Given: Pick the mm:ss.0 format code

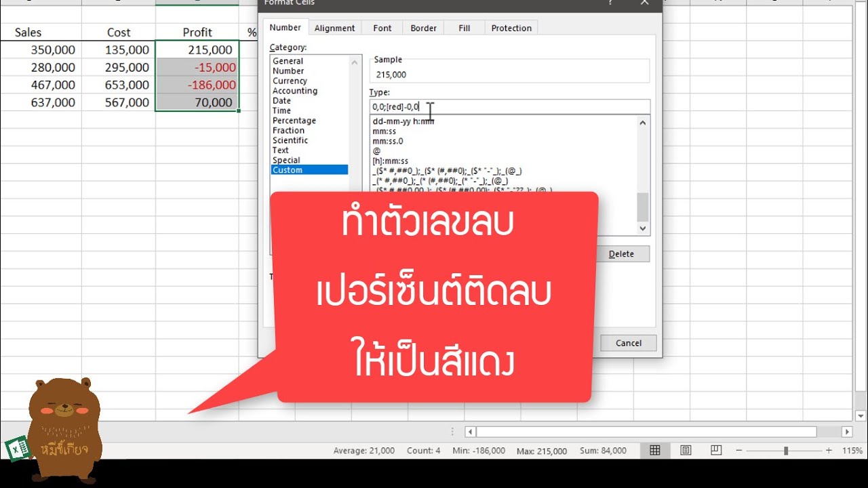Looking at the screenshot, I should 388,141.
